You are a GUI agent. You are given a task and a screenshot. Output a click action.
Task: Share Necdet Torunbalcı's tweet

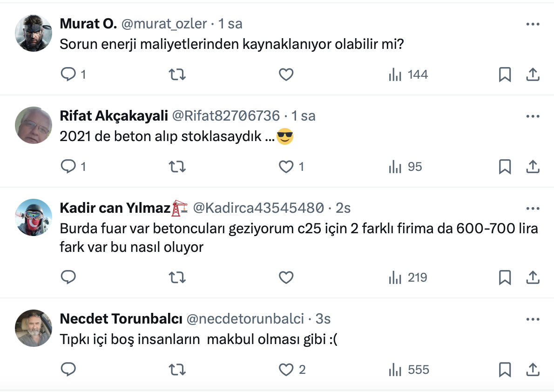533,370
